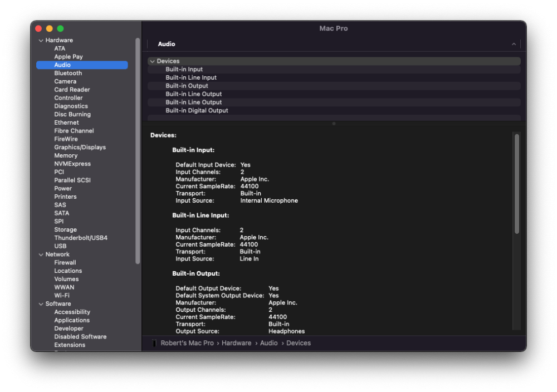Select PCI in sidebar
Image resolution: width=557 pixels, height=392 pixels.
click(59, 172)
